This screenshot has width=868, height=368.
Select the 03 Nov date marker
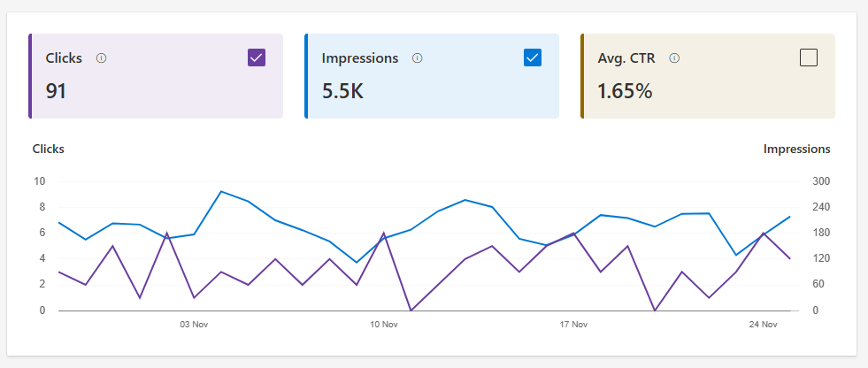(x=194, y=325)
